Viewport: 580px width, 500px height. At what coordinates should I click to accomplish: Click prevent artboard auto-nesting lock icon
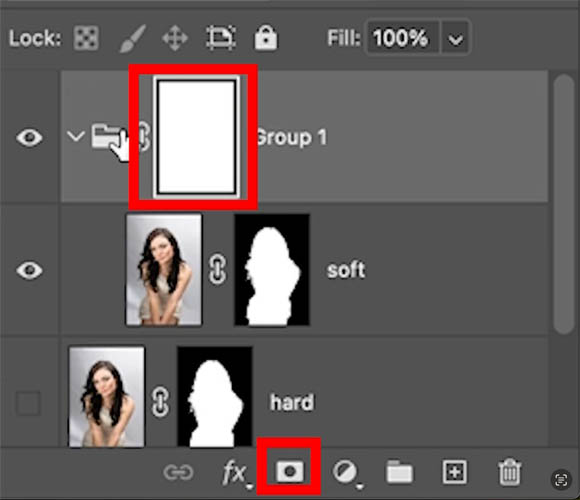click(221, 38)
